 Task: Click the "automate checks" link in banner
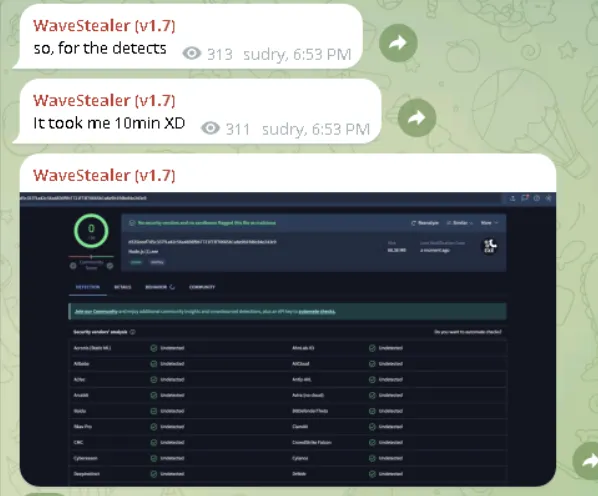(x=317, y=311)
